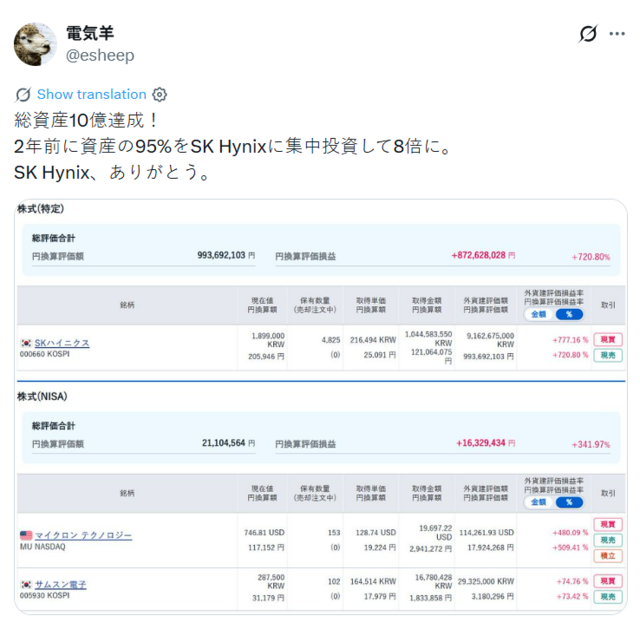Viewport: 640px width, 629px height.
Task: Click the 株式(NISA) section heading
Action: pyautogui.click(x=42, y=396)
